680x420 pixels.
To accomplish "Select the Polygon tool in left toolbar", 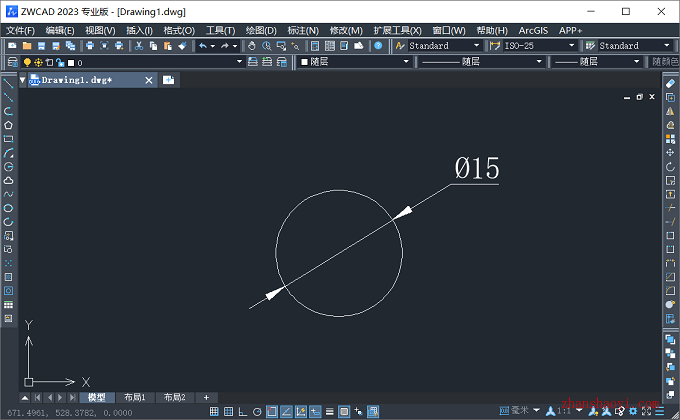I will coord(8,125).
